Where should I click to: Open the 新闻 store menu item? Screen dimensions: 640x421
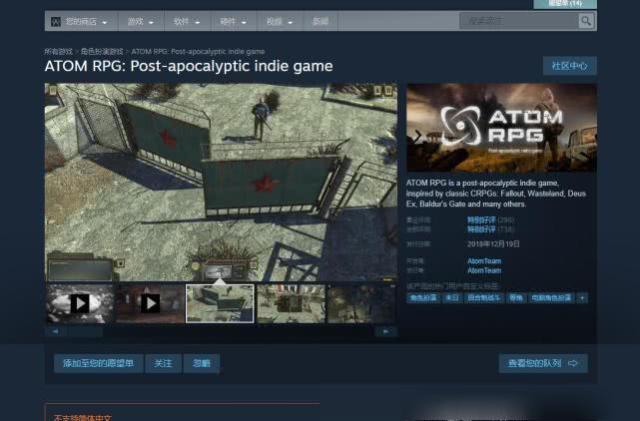point(320,21)
